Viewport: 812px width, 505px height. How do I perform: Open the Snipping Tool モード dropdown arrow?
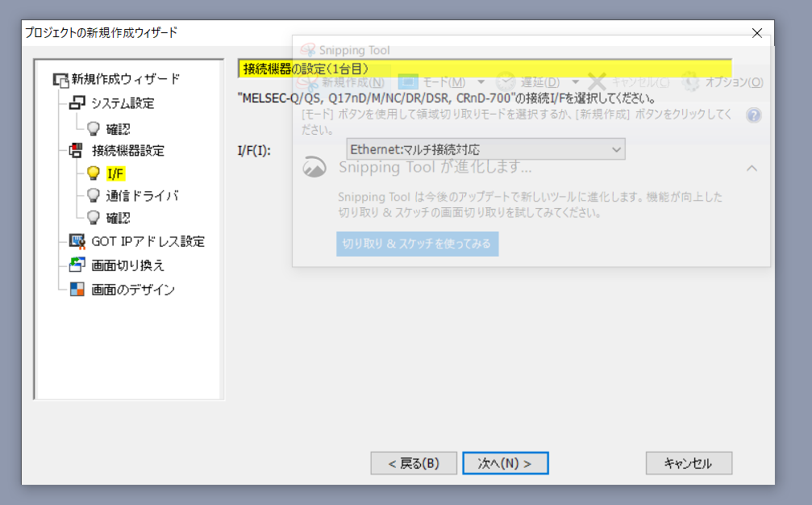(x=481, y=81)
